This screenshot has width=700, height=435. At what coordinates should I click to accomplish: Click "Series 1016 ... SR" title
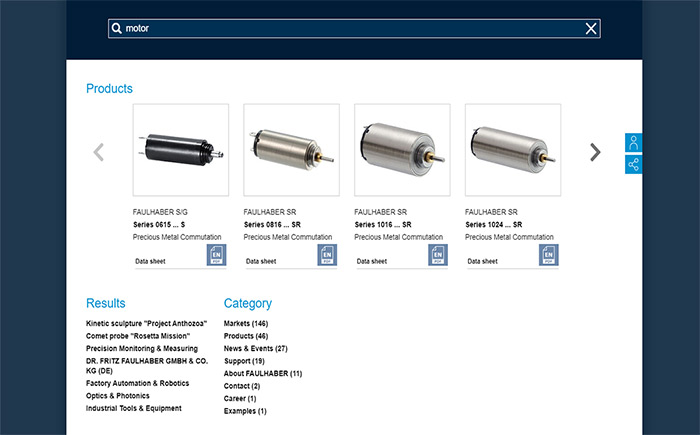(383, 225)
